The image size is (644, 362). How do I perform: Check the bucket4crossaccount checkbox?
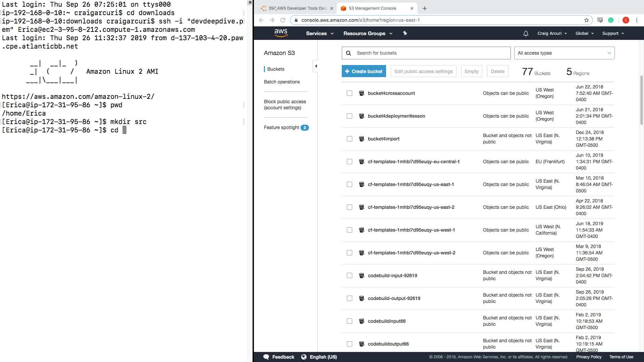350,93
